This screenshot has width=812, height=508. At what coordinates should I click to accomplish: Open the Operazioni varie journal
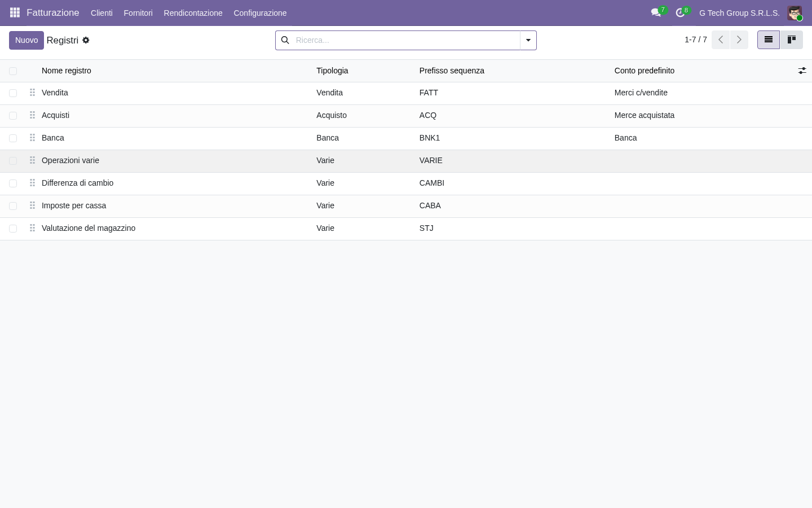coord(70,160)
